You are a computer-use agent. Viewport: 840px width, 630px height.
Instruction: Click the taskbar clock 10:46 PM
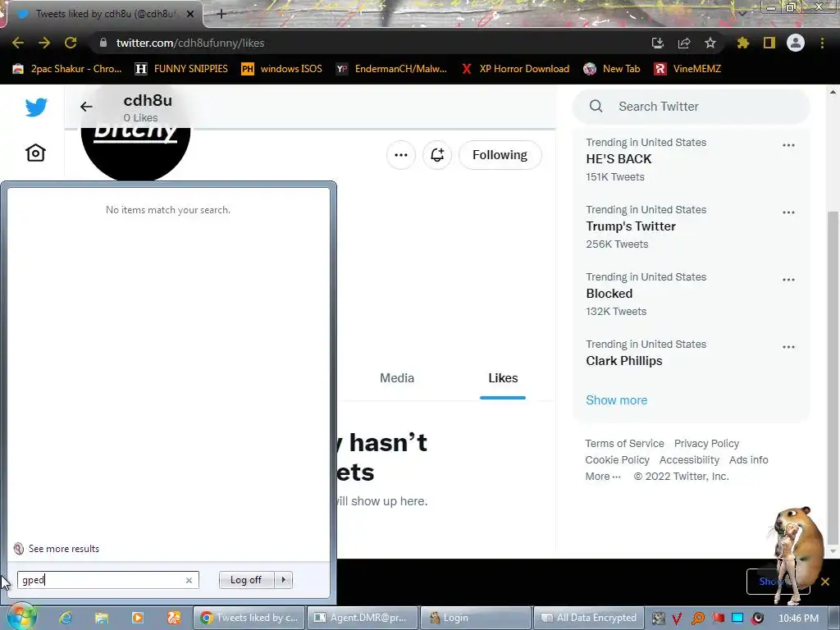[798, 619]
